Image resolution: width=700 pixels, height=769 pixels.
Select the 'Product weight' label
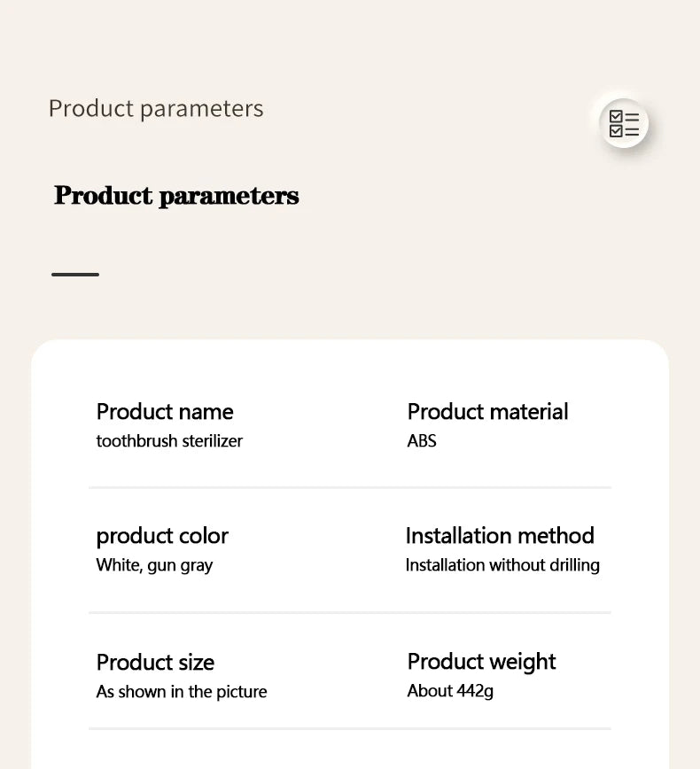click(481, 662)
